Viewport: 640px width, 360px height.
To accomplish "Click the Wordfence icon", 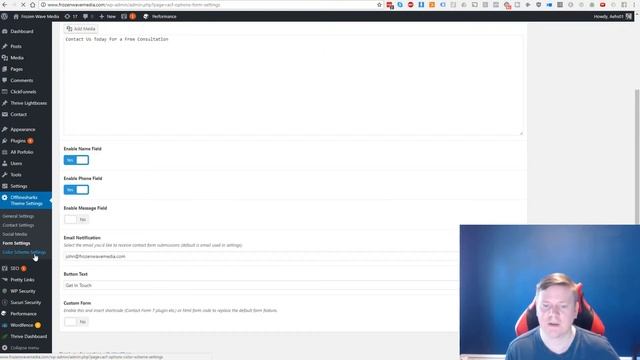I will [x=4, y=325].
